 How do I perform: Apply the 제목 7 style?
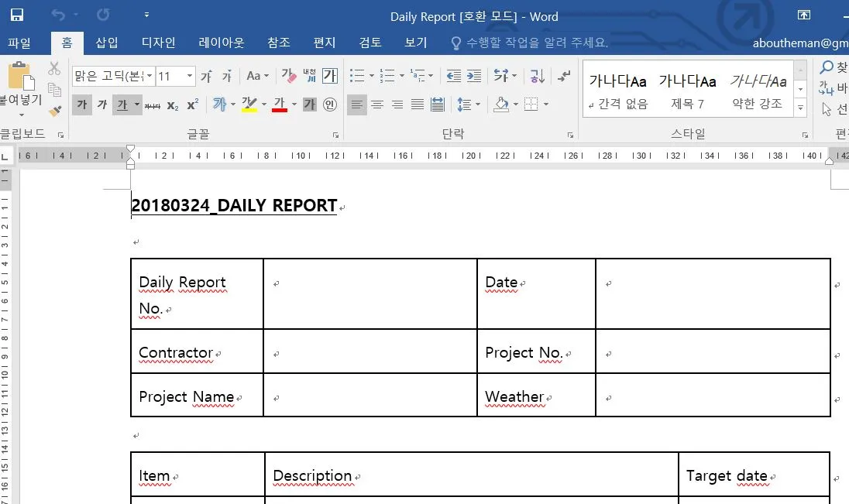click(x=688, y=91)
